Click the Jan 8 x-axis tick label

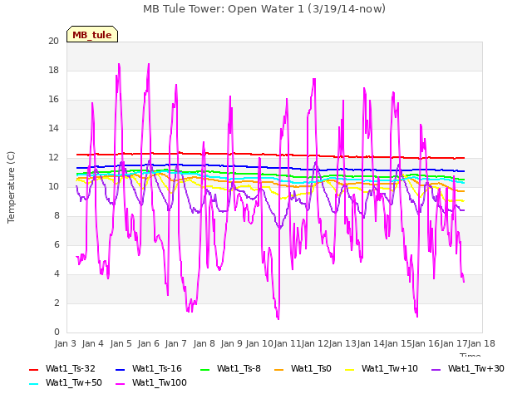click(204, 343)
